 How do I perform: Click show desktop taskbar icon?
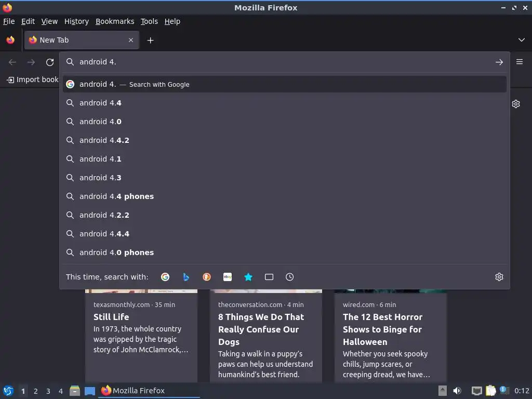coord(90,391)
